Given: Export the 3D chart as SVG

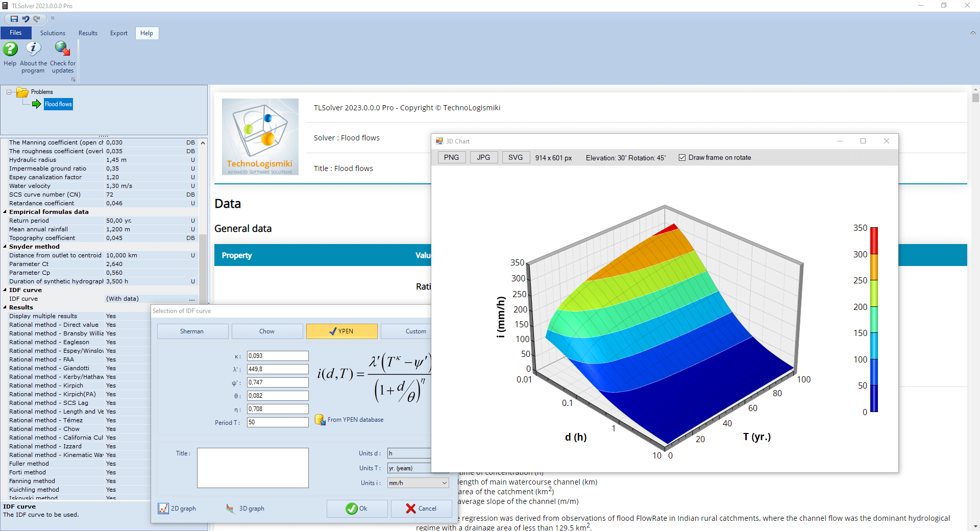Looking at the screenshot, I should pos(516,158).
